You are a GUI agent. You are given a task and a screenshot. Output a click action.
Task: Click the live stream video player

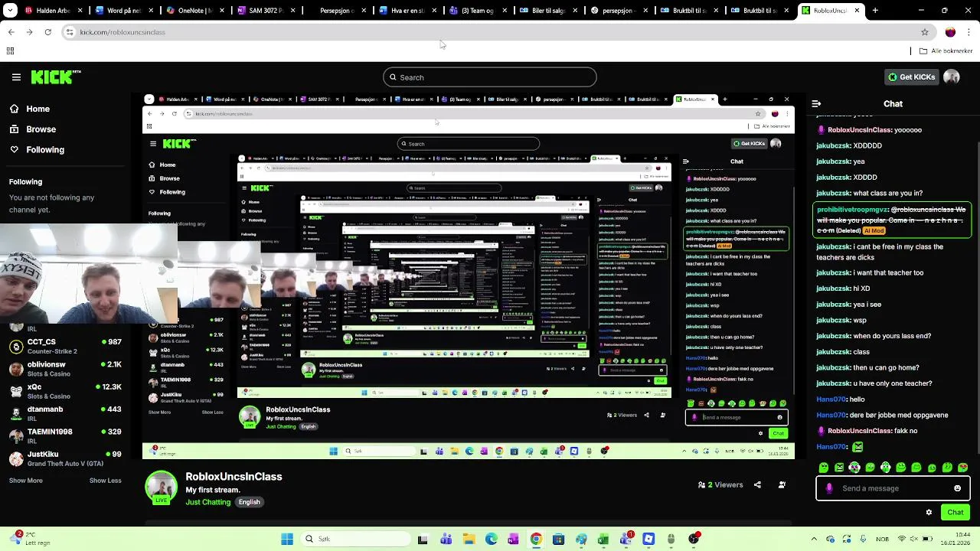tap(469, 276)
